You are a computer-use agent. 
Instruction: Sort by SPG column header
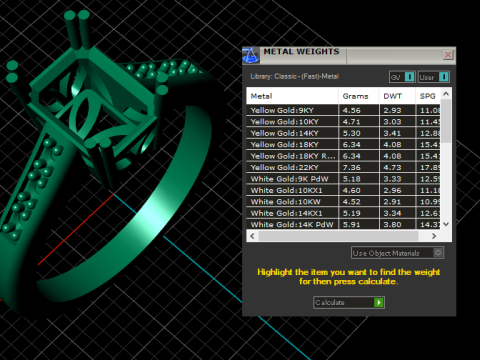pyautogui.click(x=428, y=96)
